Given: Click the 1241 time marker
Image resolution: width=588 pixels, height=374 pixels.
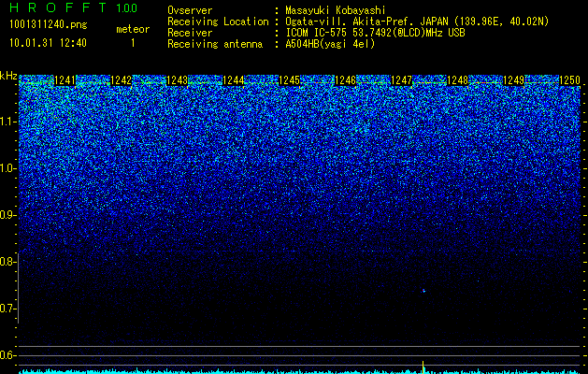Looking at the screenshot, I should pos(65,80).
